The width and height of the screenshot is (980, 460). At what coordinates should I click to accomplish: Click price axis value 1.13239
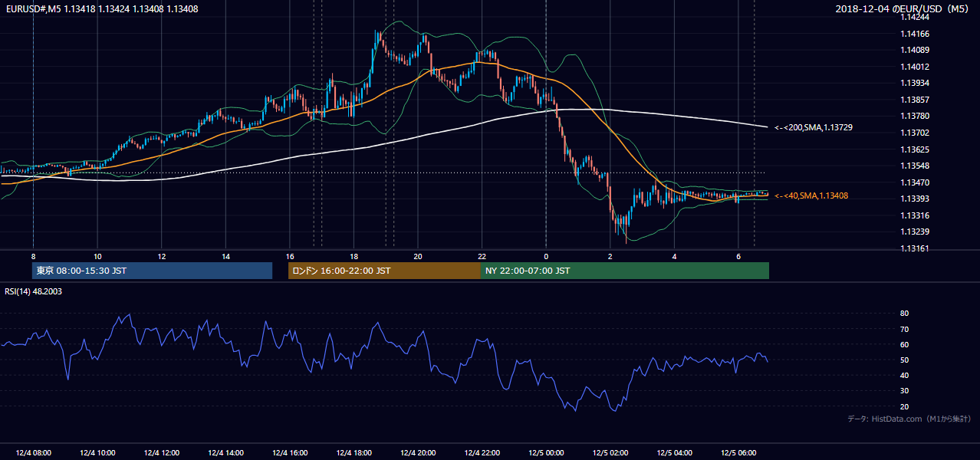[x=914, y=232]
